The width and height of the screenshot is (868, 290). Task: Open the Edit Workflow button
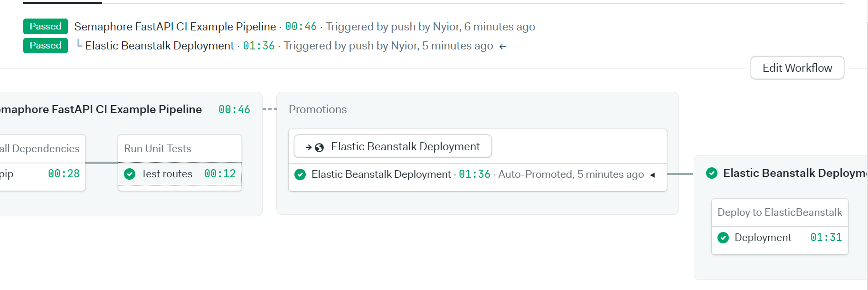pyautogui.click(x=797, y=68)
